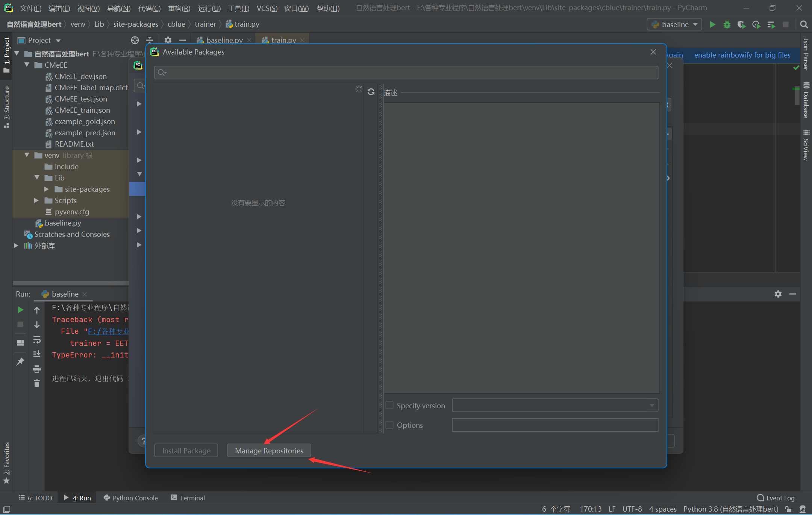This screenshot has width=812, height=515.
Task: Collapse the venv folder
Action: 27,155
